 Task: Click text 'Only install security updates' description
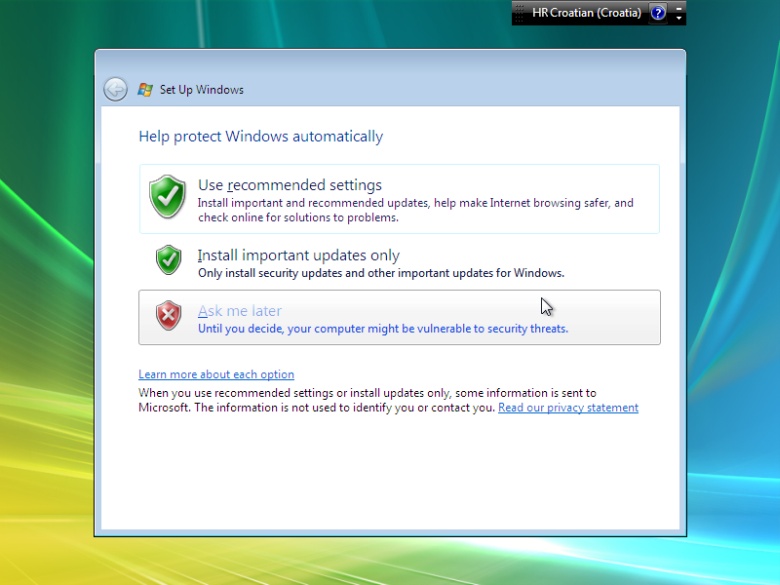point(381,273)
